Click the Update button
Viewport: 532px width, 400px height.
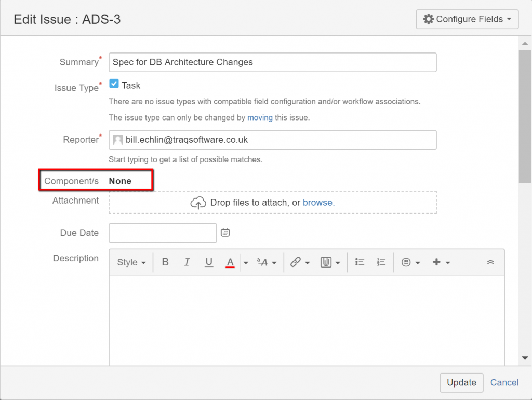click(461, 382)
